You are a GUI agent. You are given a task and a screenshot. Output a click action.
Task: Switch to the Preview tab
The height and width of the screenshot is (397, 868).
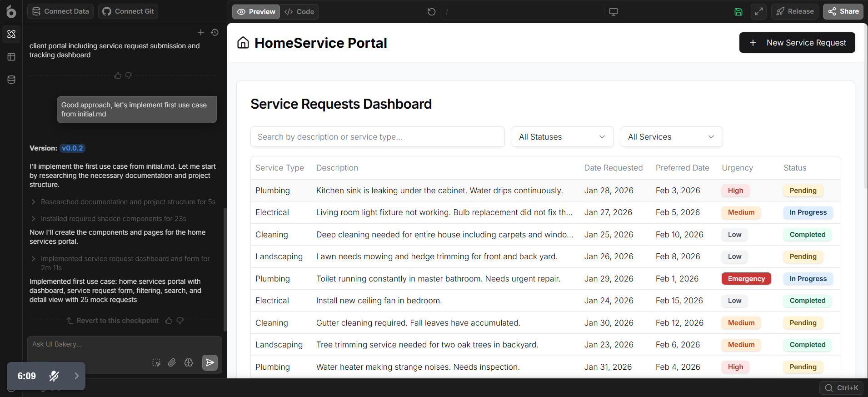[256, 12]
